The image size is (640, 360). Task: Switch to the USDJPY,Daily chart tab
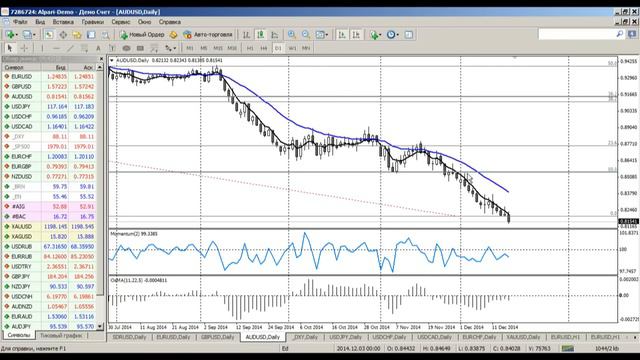(345, 337)
